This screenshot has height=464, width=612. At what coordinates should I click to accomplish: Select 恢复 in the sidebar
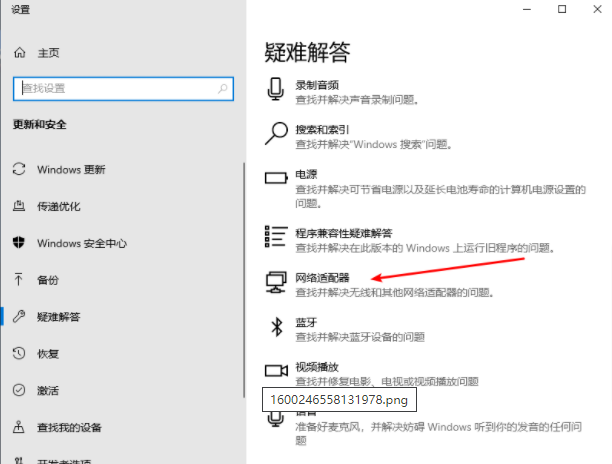[48, 354]
